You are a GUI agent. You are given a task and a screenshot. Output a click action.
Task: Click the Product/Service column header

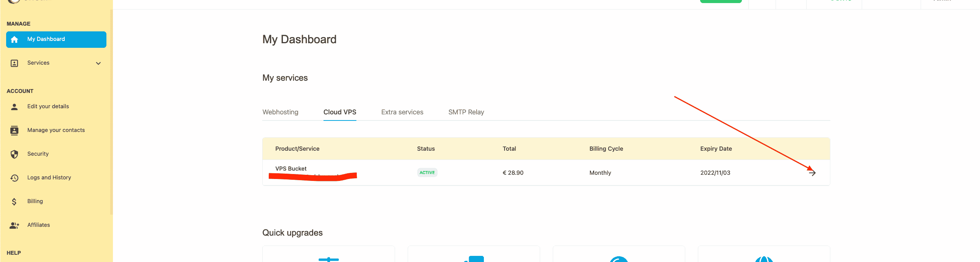tap(297, 149)
